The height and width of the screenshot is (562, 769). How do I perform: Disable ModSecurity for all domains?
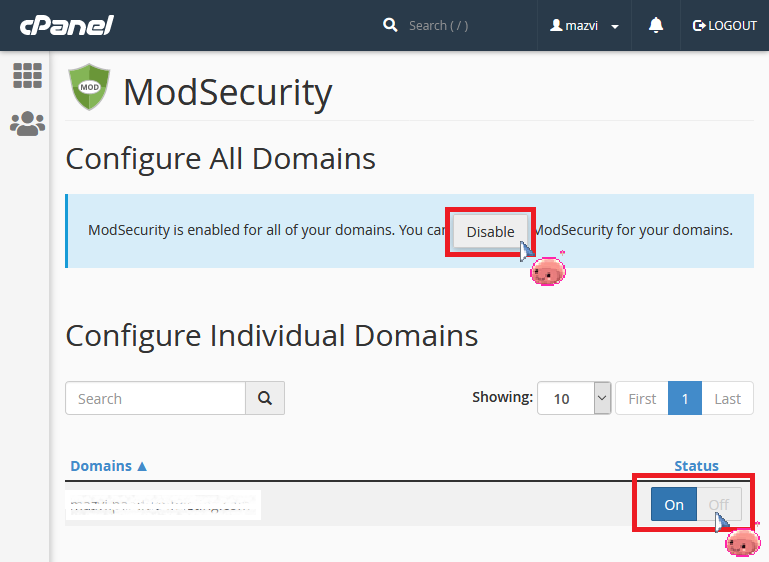tap(490, 231)
